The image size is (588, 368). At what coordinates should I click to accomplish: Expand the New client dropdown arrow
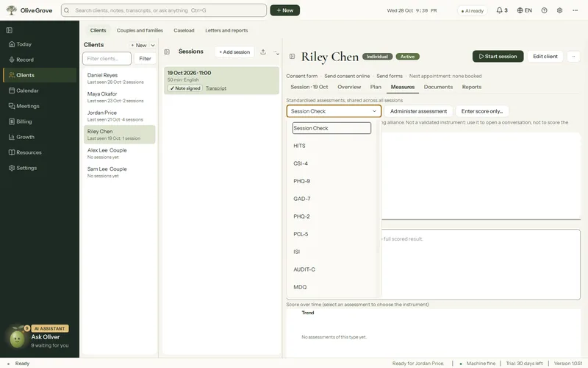click(x=153, y=45)
